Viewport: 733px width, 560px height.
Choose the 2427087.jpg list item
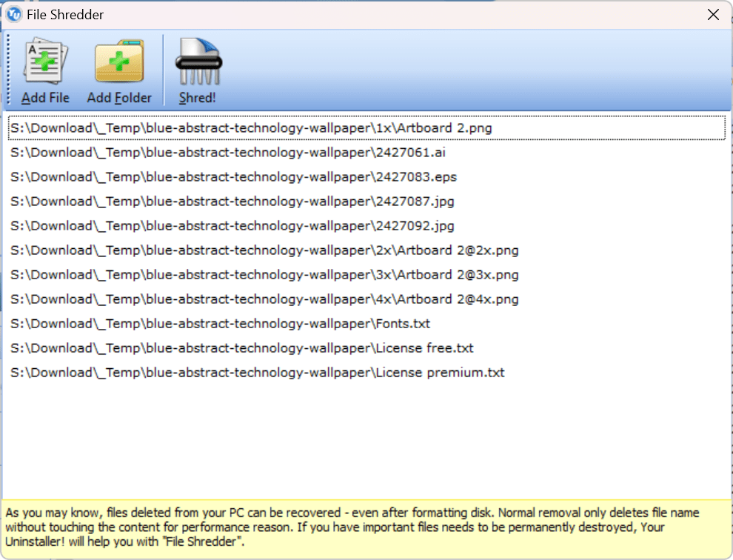(x=232, y=201)
